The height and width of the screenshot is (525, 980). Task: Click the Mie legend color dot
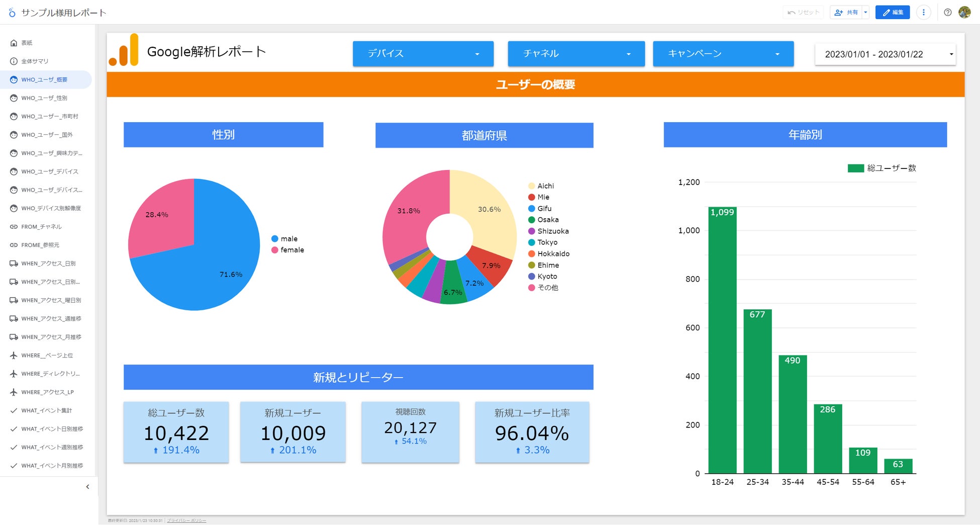pos(532,197)
